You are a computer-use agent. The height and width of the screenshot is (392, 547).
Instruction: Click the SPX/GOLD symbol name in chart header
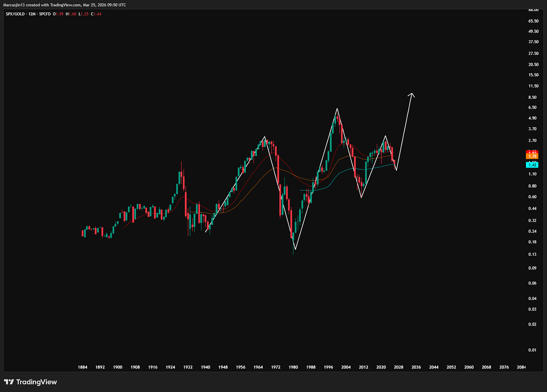tap(16, 14)
